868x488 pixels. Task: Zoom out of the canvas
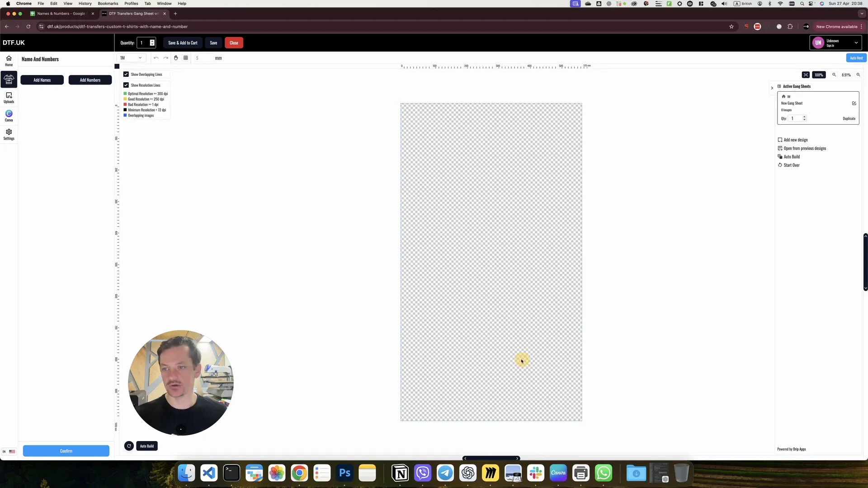pos(834,75)
